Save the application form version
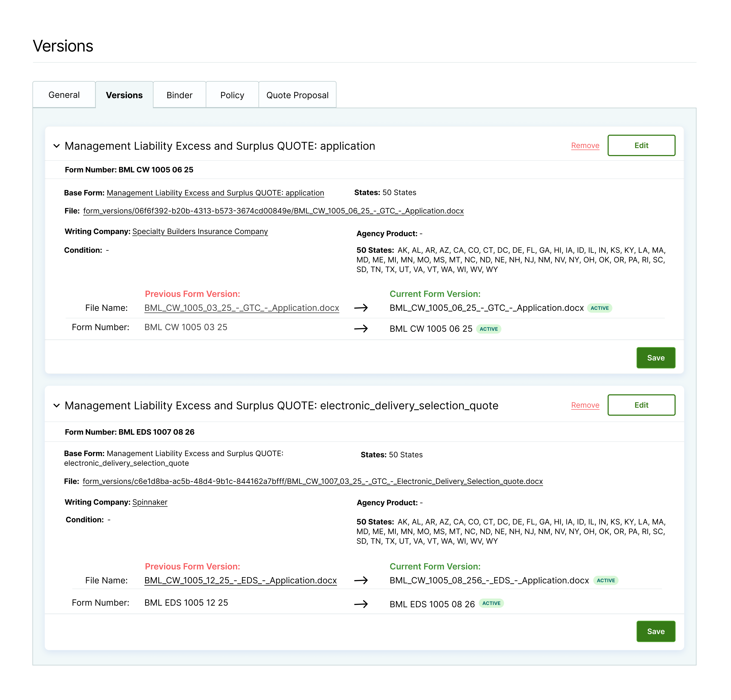 click(655, 358)
